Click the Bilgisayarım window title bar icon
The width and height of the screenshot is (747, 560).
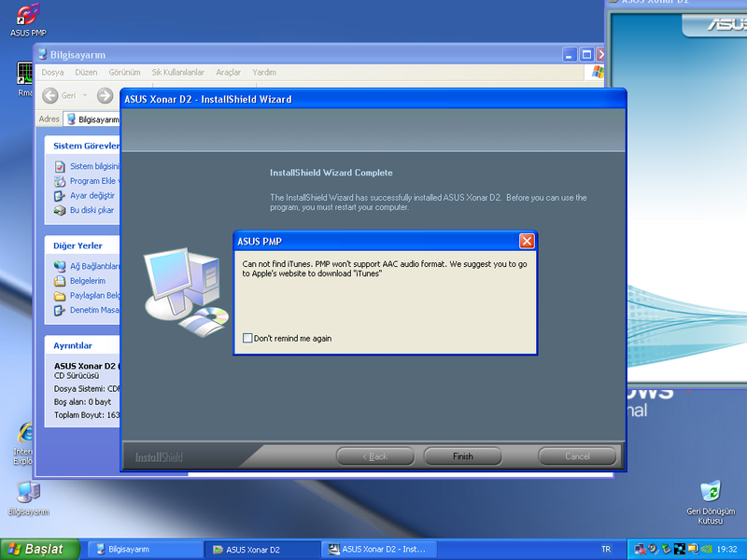[42, 55]
